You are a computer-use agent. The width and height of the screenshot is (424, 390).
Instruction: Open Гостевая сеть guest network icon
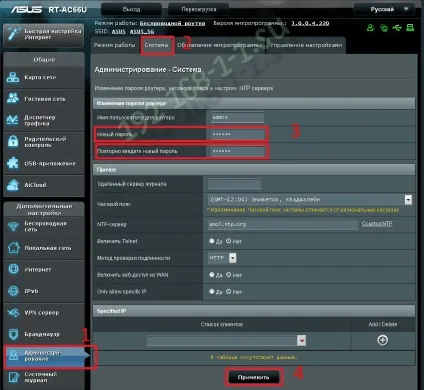(x=13, y=99)
